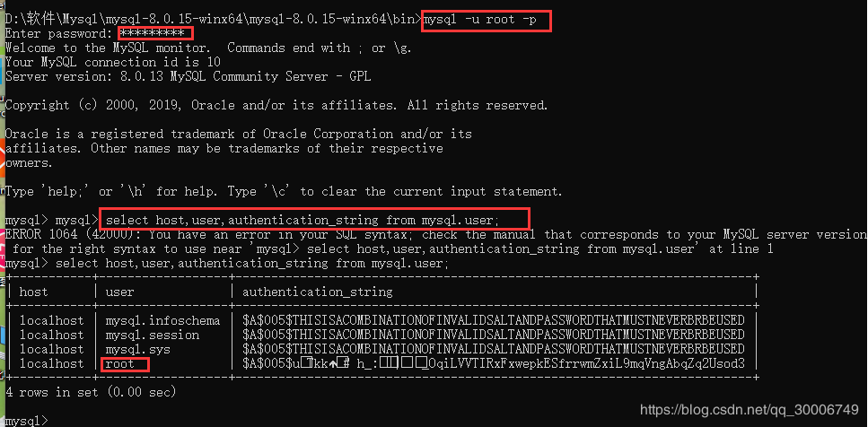Click the '4 rows in set' result line
Viewport: 868px width, 427px height.
[x=91, y=392]
